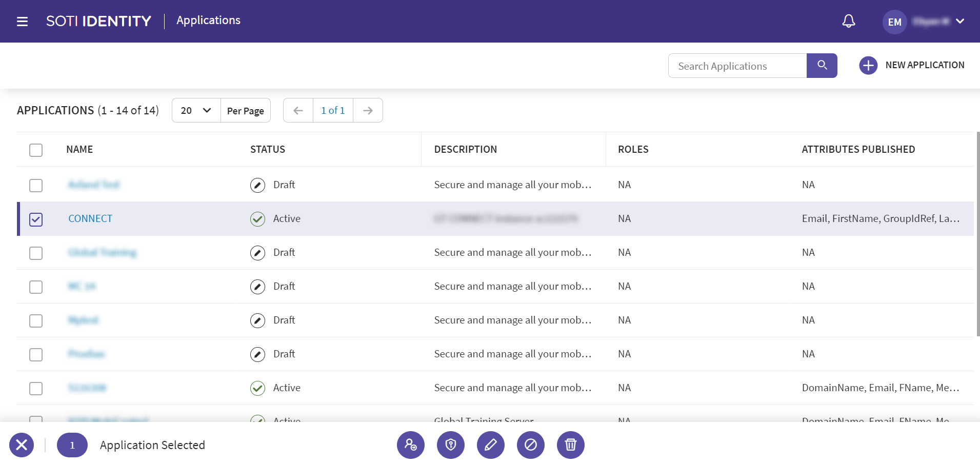Click the Draft status icon in fourth row
The width and height of the screenshot is (980, 465).
pos(257,287)
